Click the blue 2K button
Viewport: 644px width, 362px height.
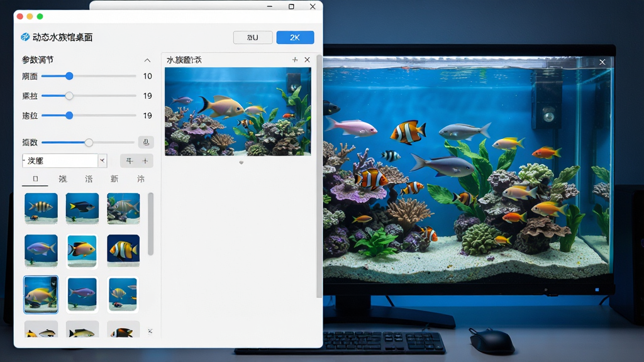(296, 37)
